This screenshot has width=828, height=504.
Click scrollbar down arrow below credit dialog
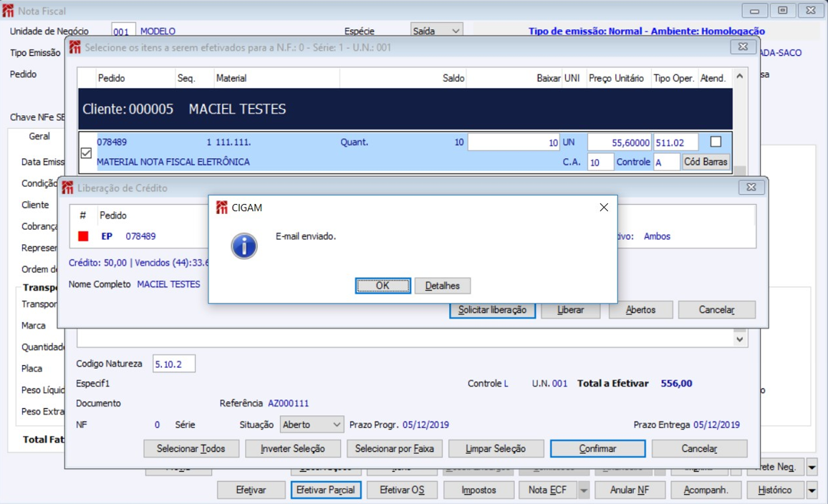pyautogui.click(x=740, y=339)
